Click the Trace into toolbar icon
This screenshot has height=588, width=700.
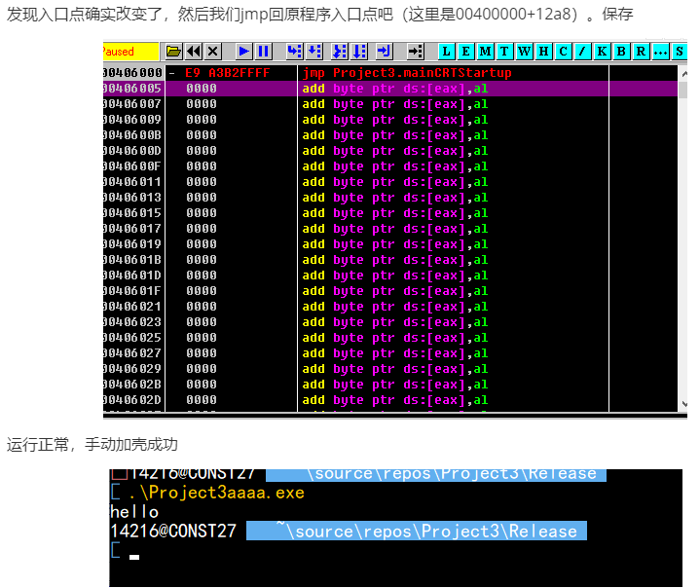point(340,52)
